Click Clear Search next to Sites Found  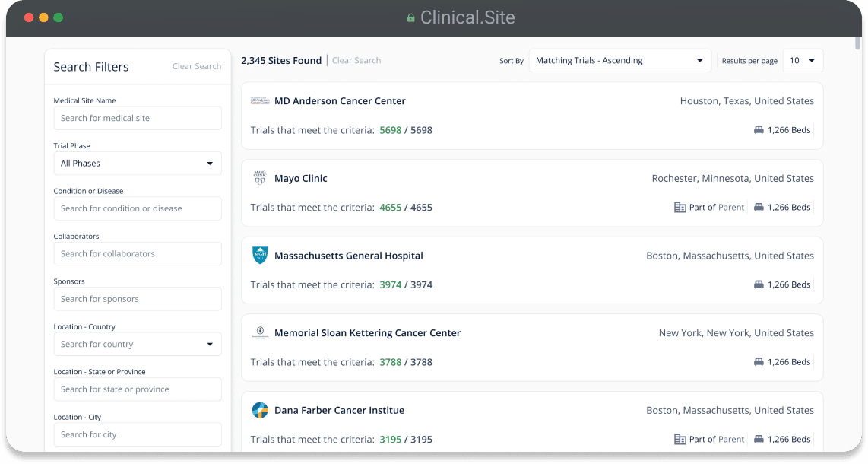point(356,61)
